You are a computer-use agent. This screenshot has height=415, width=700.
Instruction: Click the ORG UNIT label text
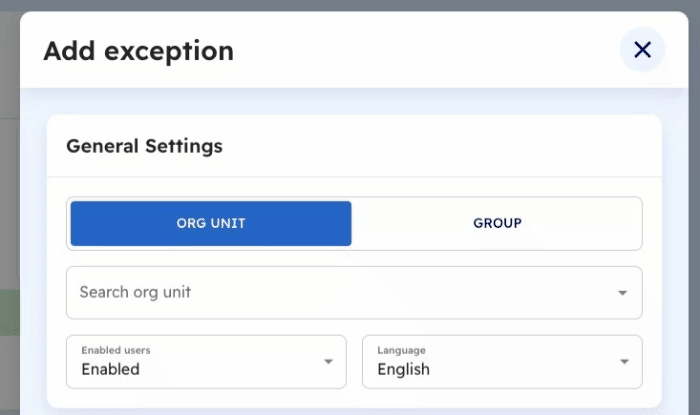point(211,223)
